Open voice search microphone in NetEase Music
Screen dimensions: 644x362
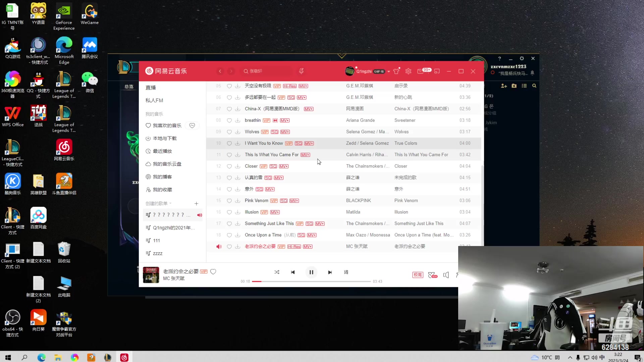[x=301, y=71]
